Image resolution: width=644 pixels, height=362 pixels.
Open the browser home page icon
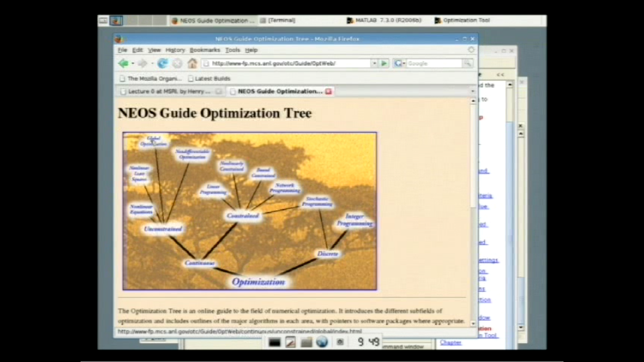[x=192, y=63]
